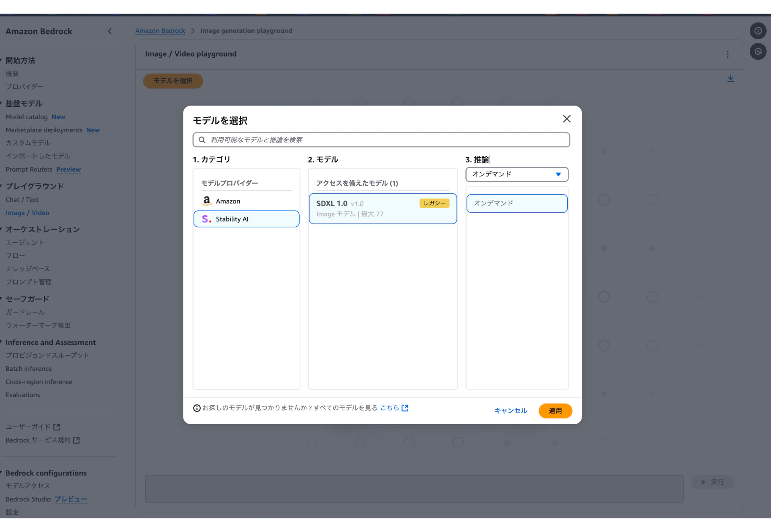Open Chat / Text playground in sidebar
Screen dimensions: 771x532
pos(22,200)
